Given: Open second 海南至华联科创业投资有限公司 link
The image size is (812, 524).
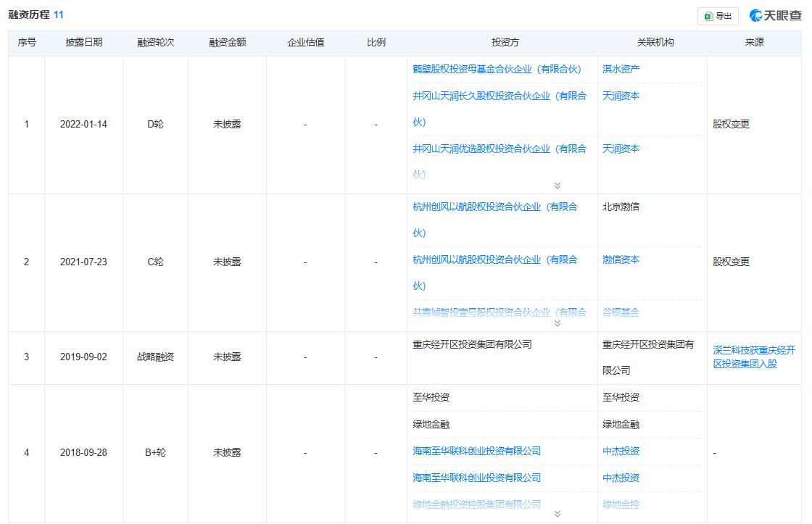Looking at the screenshot, I should [x=476, y=478].
